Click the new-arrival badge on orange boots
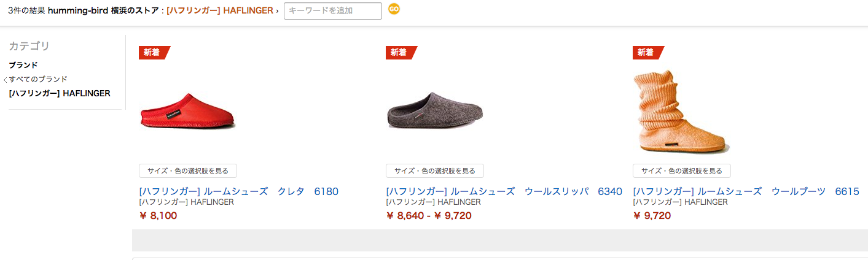This screenshot has height=260, width=868. point(646,53)
